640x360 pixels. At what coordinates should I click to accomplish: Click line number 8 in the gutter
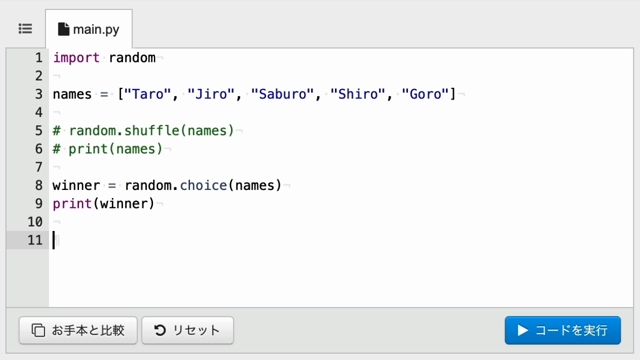click(x=38, y=185)
